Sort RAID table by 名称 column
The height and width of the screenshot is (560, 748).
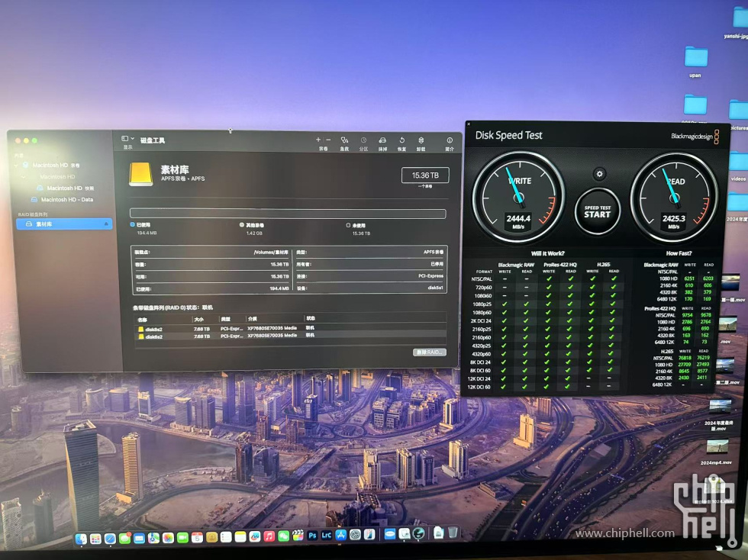[x=142, y=319]
